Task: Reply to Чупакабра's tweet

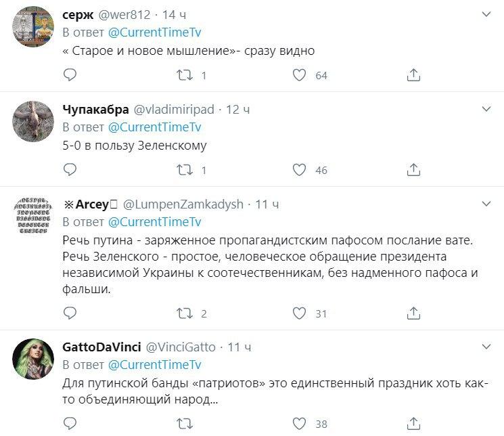Action: coord(70,170)
